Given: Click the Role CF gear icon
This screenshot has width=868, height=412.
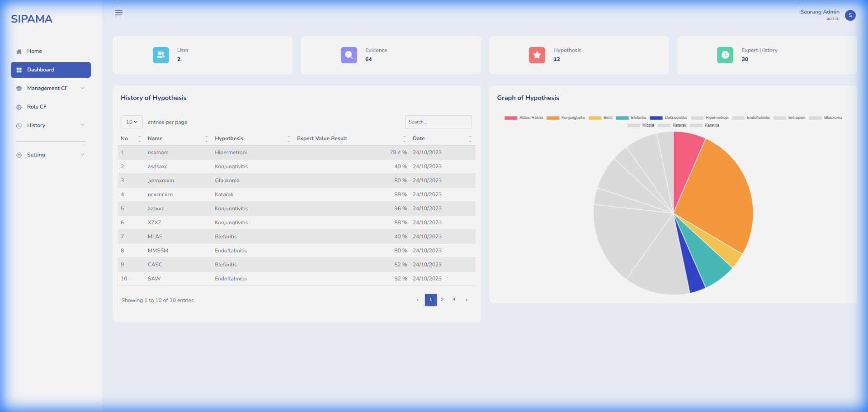Looking at the screenshot, I should pos(19,107).
